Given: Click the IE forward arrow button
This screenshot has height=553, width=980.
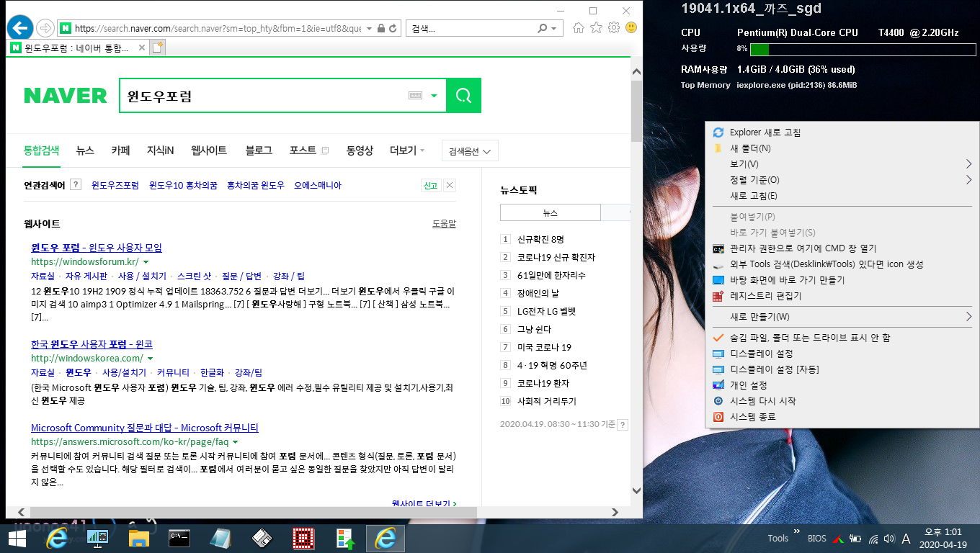Looking at the screenshot, I should [x=45, y=28].
